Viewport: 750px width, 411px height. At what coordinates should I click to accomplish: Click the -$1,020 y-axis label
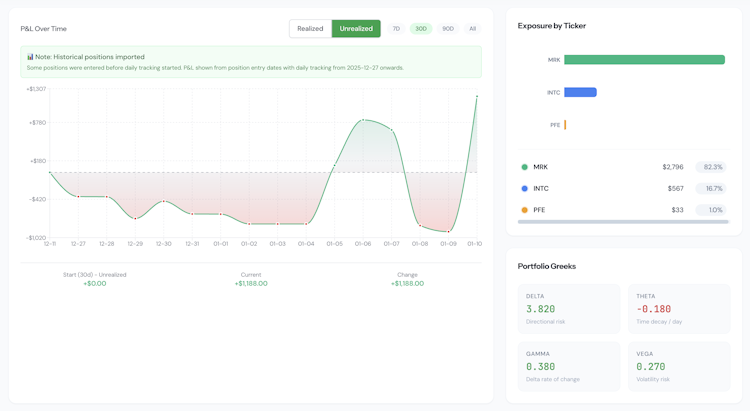pos(36,238)
